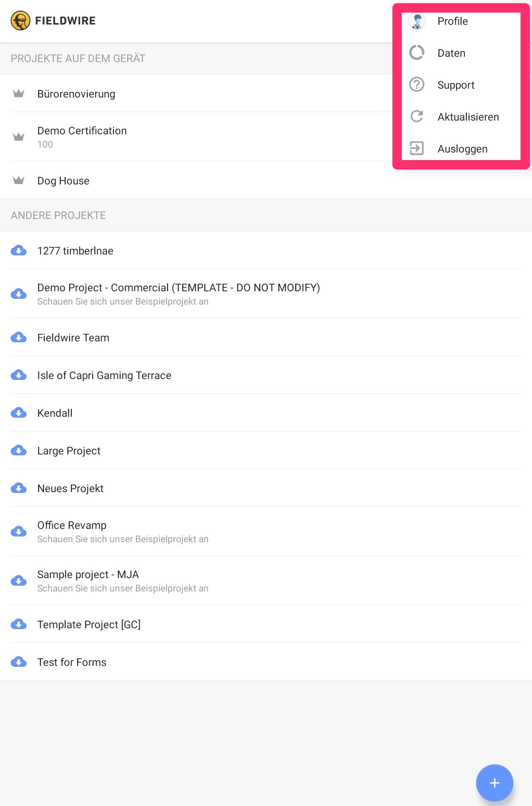
Task: Choose Ausloggen to sign out
Action: tap(461, 149)
